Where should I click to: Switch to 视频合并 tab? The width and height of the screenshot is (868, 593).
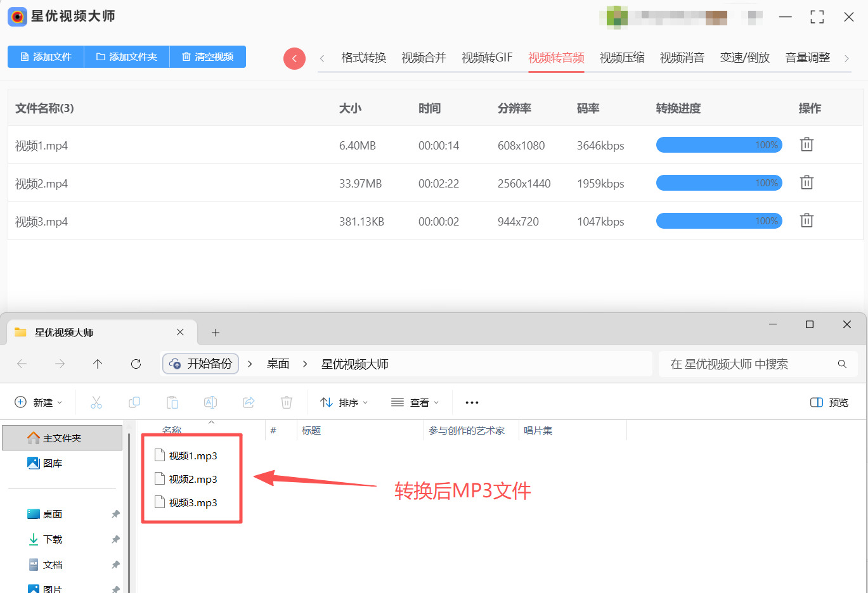[x=424, y=58]
